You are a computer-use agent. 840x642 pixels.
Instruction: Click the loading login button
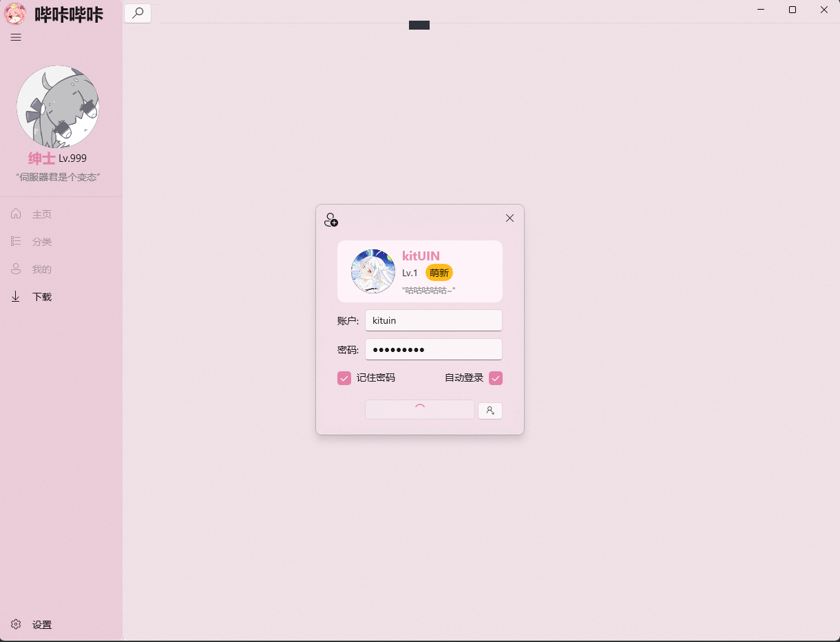tap(420, 409)
